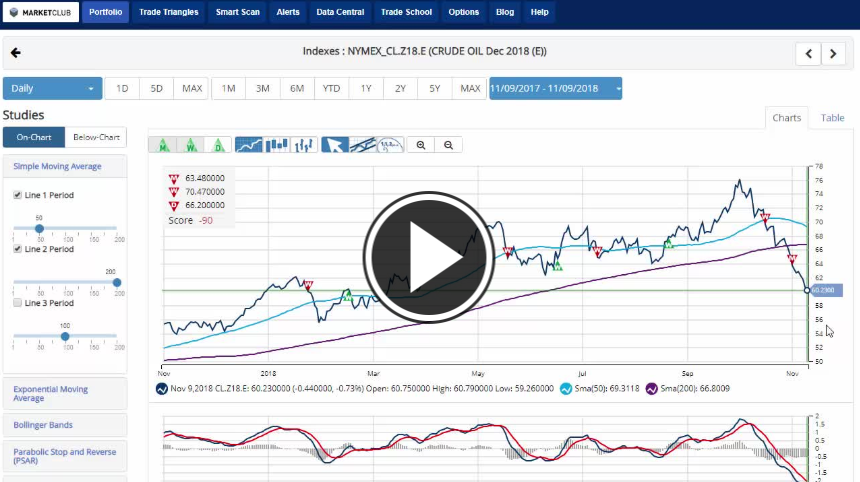Set range to 5Y

(x=435, y=88)
